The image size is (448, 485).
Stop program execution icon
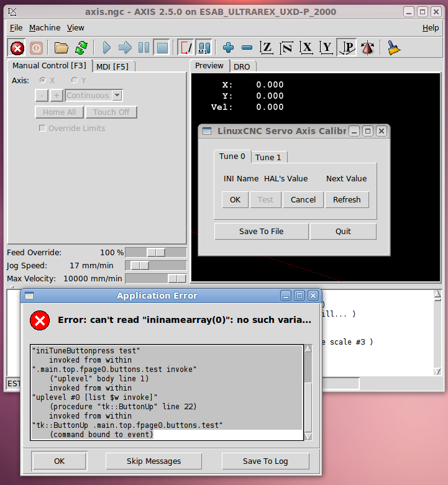coord(162,48)
